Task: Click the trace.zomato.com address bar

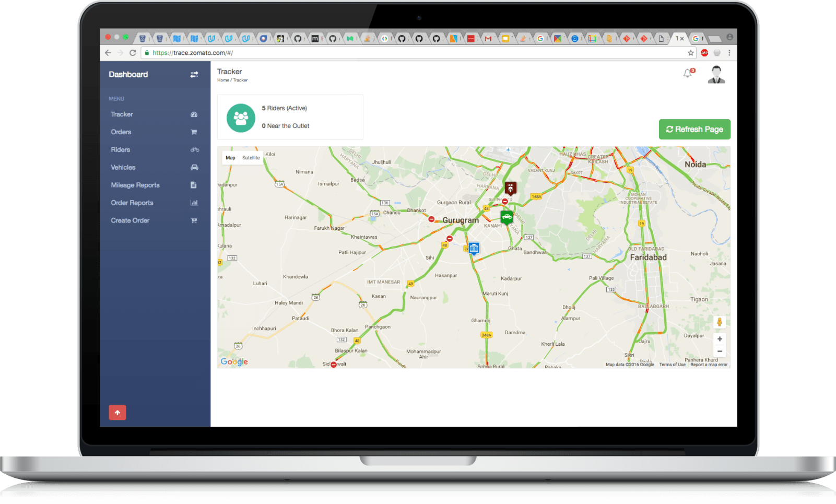Action: (x=418, y=53)
